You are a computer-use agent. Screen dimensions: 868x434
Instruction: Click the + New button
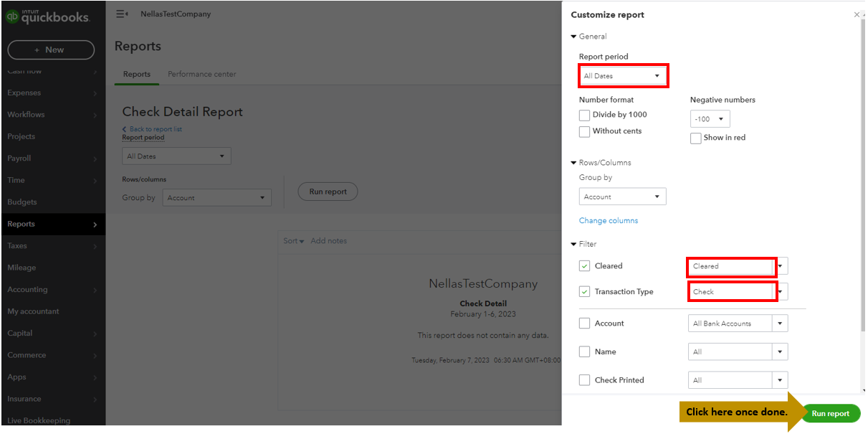click(51, 49)
